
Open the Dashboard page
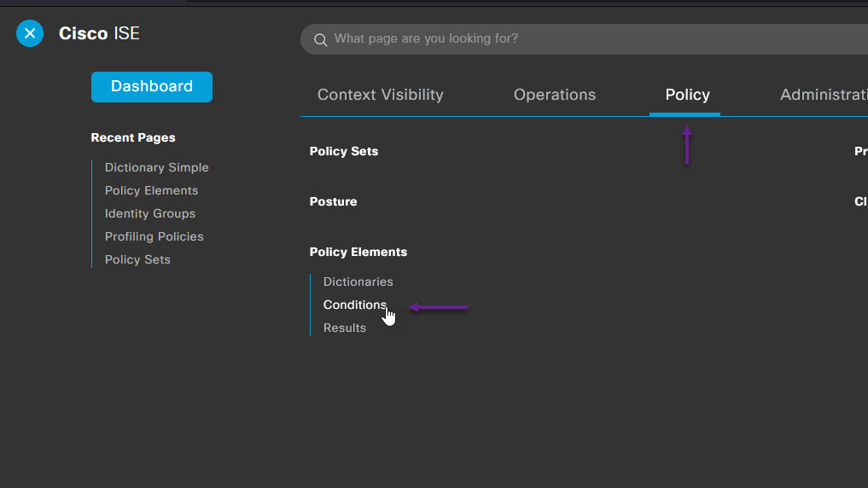coord(152,87)
